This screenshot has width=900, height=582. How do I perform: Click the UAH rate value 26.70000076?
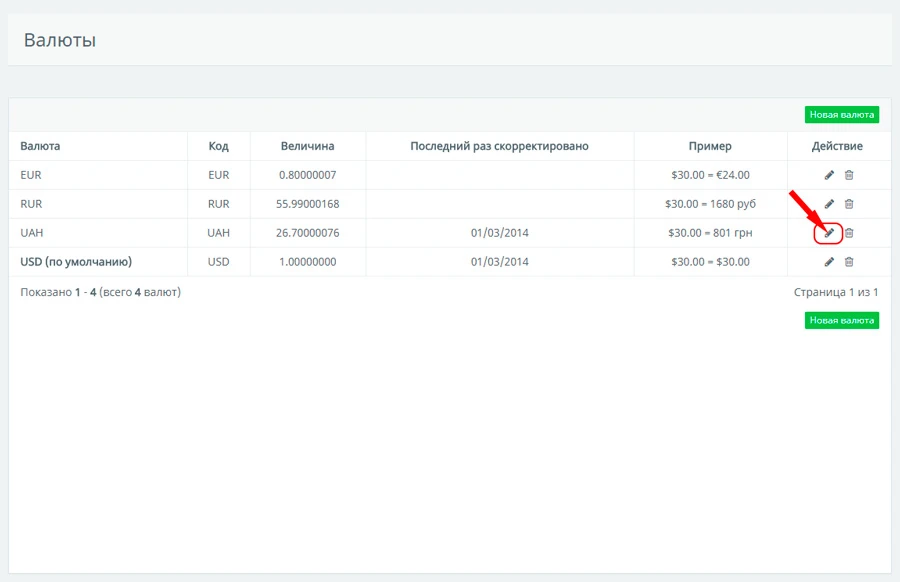307,233
